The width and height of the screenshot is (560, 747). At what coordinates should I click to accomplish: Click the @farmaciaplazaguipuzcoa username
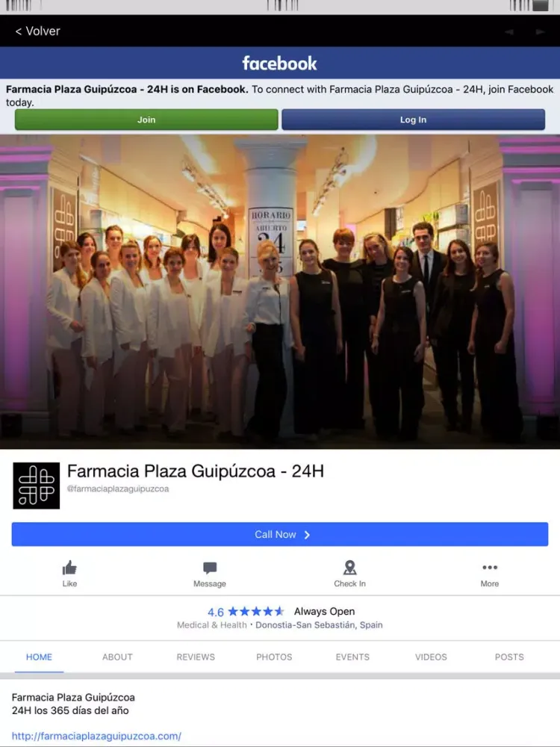[118, 489]
